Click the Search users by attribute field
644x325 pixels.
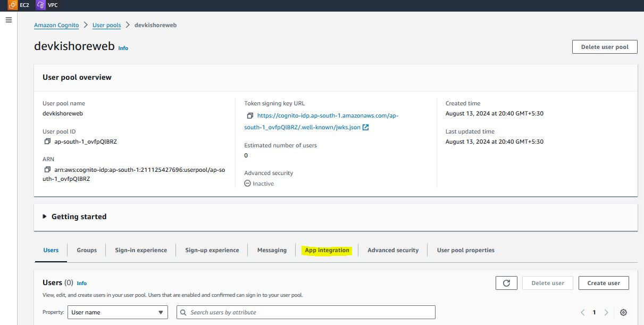(308, 312)
